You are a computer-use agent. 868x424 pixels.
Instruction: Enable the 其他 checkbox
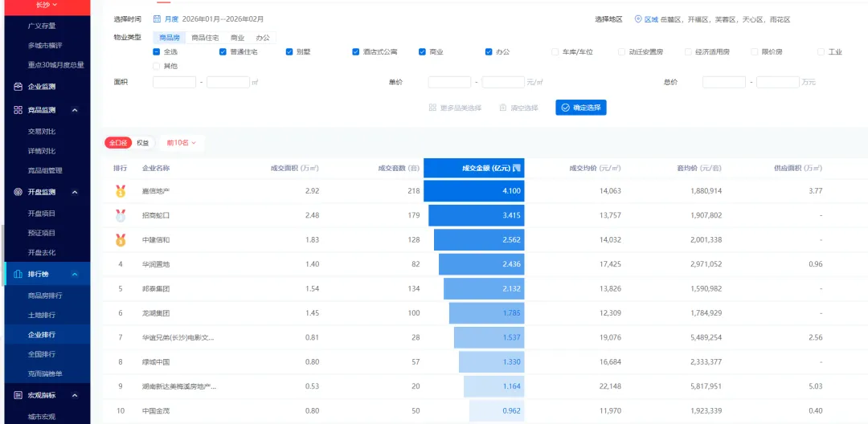[157, 67]
